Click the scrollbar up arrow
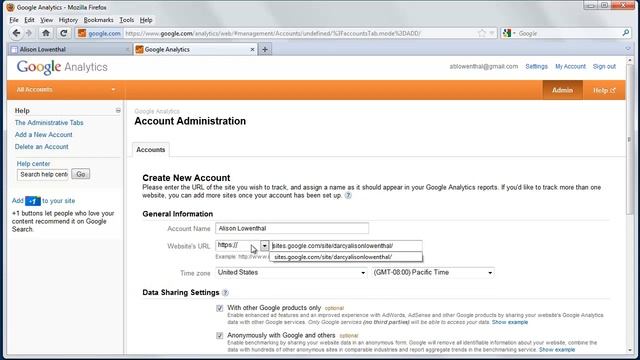Screen dimensions: 640x360 tap(629, 60)
